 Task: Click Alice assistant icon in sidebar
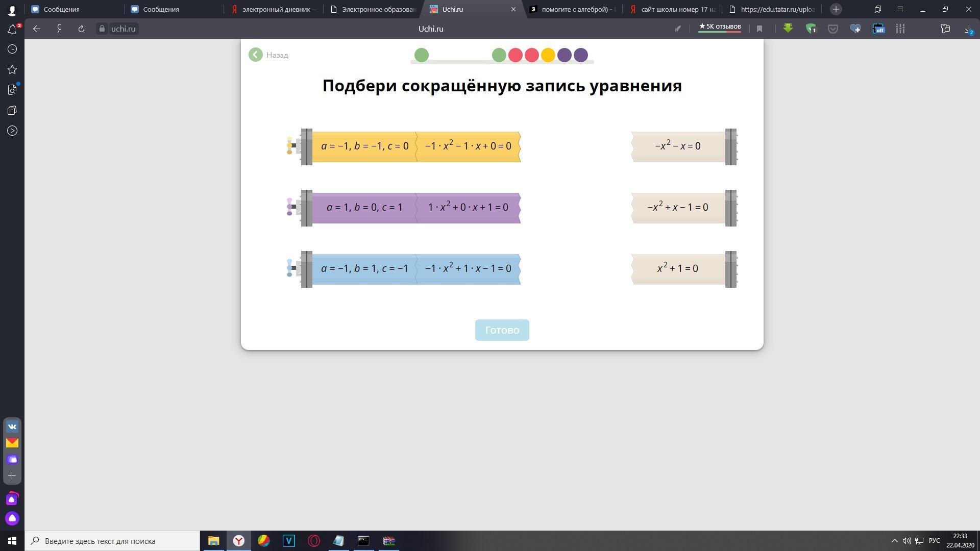tap(12, 518)
